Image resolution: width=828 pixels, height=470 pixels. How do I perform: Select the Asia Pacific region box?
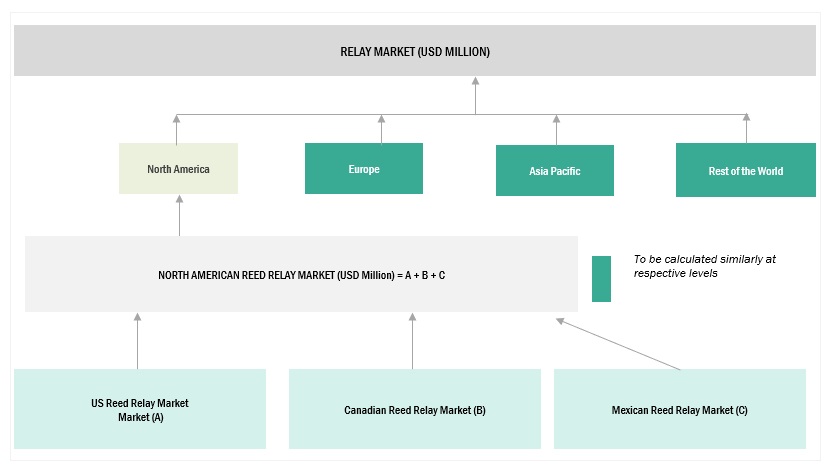pos(555,171)
